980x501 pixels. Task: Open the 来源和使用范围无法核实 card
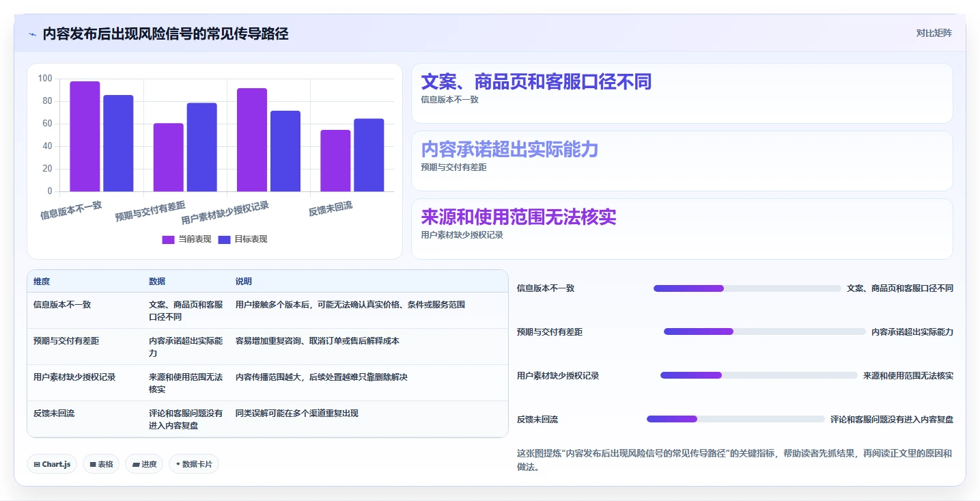tap(682, 229)
